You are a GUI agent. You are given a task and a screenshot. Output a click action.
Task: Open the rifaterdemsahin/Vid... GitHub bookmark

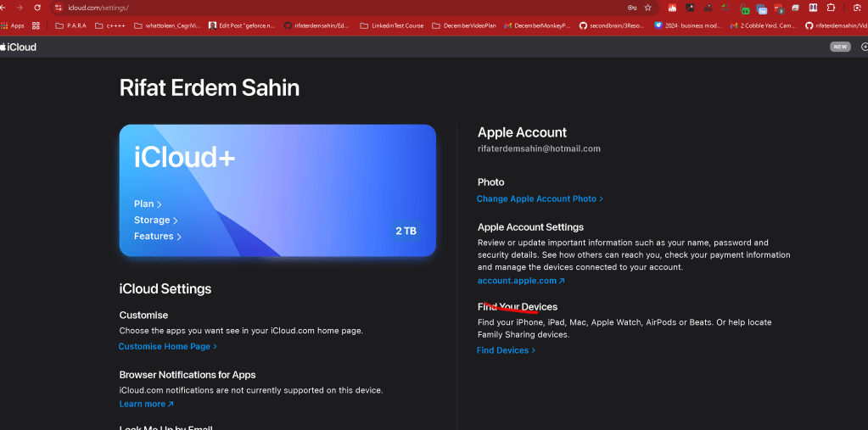[x=837, y=25]
